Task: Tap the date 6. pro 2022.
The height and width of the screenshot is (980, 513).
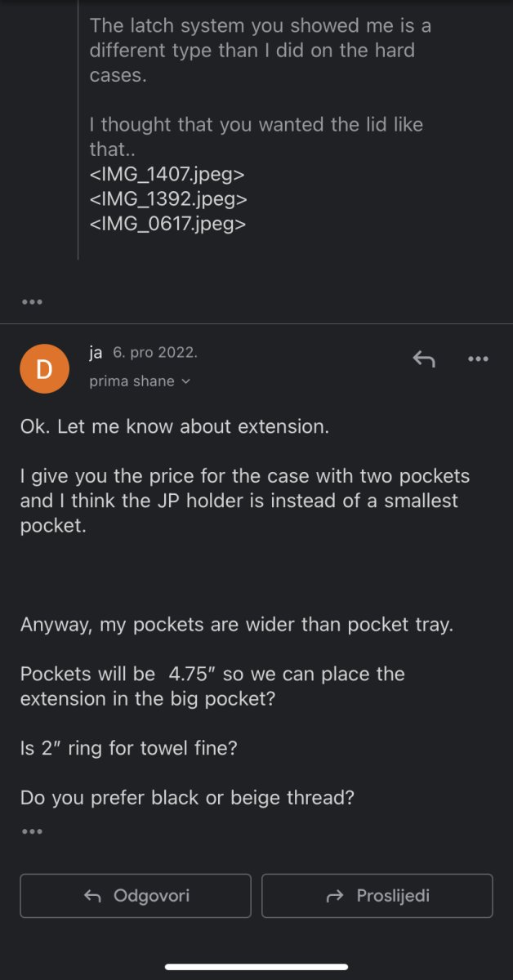Action: point(155,353)
